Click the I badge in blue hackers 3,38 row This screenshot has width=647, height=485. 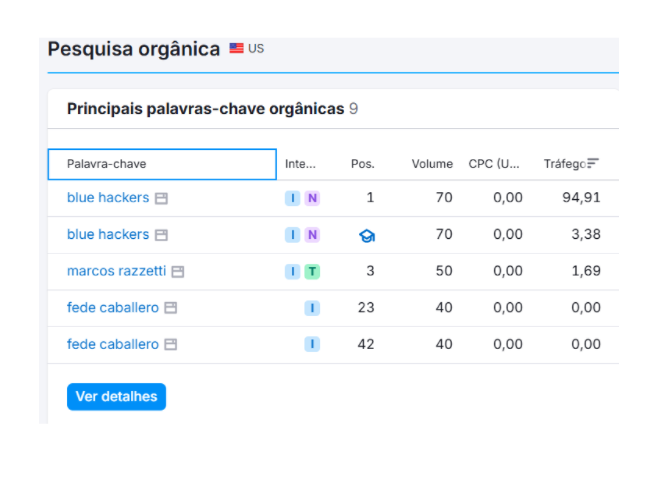click(x=293, y=235)
